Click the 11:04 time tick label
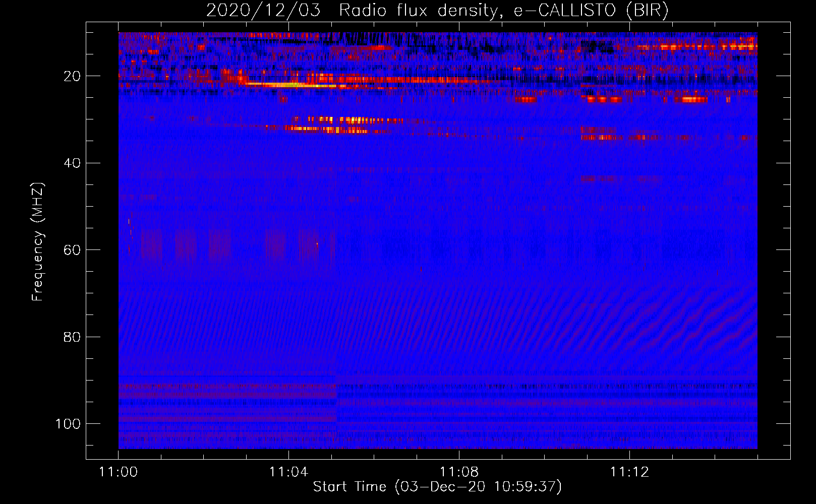The image size is (816, 504). click(x=288, y=472)
